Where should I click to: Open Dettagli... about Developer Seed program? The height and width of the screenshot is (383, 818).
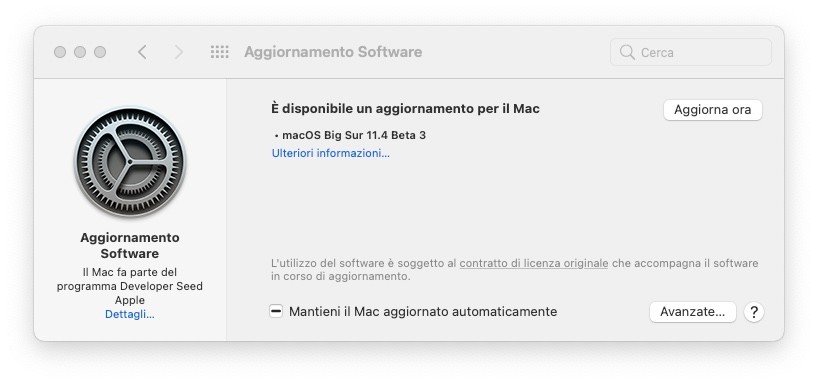point(130,315)
